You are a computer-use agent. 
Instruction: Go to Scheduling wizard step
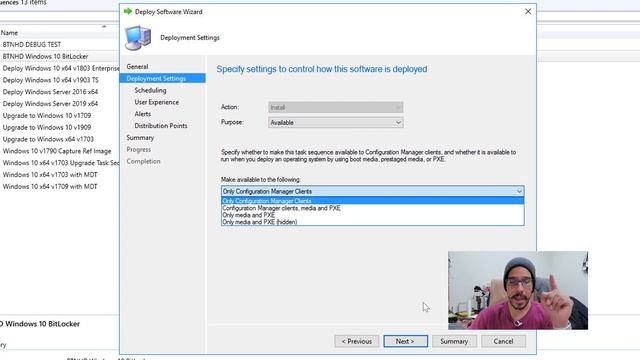[x=150, y=90]
